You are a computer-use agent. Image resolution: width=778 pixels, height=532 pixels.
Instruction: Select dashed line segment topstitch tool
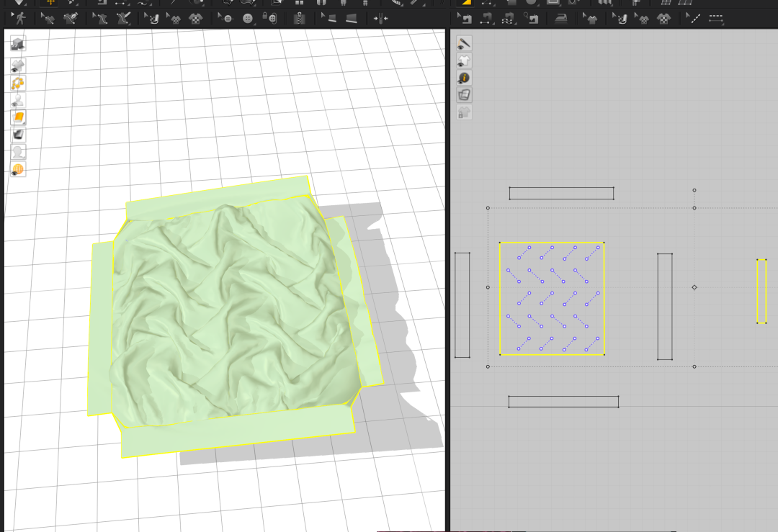coord(716,19)
